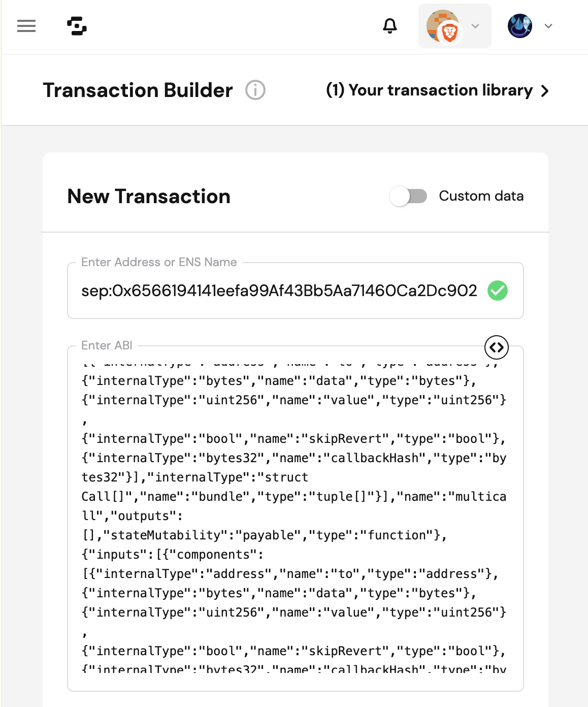The height and width of the screenshot is (707, 588).
Task: Click the transaction library right chevron
Action: tap(545, 91)
